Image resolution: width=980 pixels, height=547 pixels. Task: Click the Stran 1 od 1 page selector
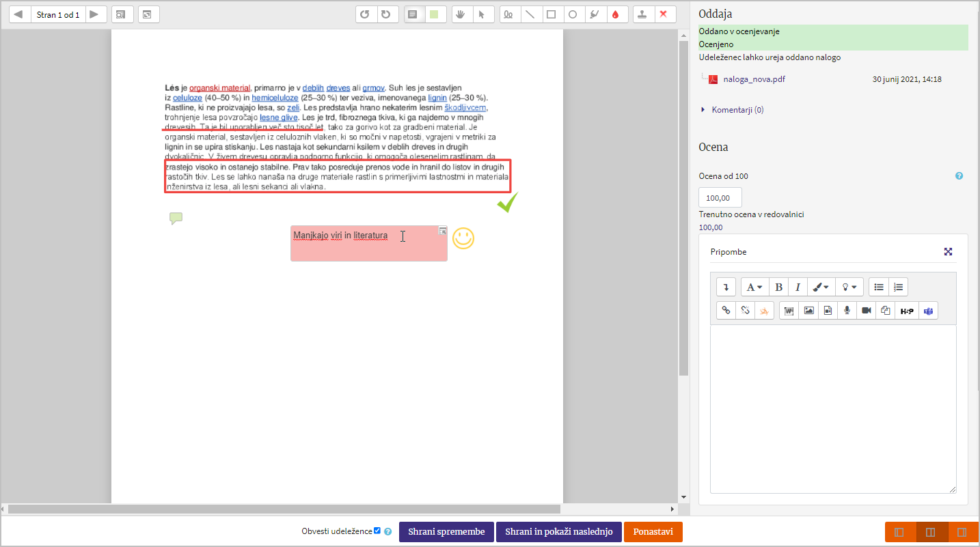tap(58, 14)
